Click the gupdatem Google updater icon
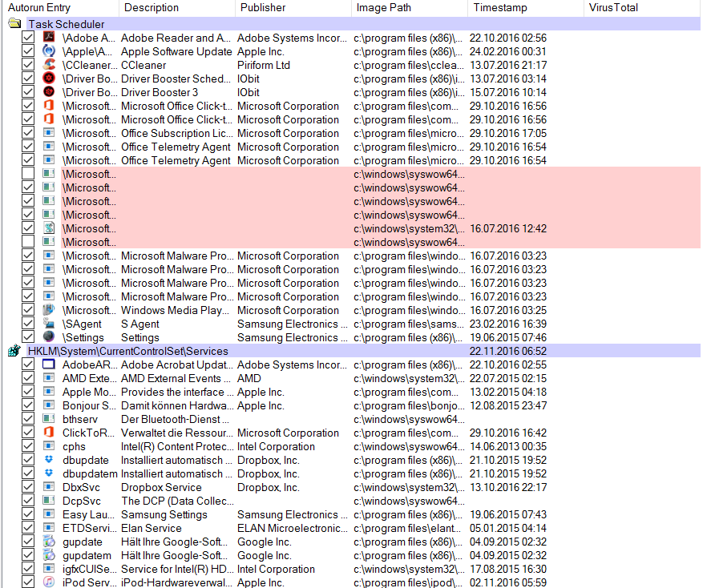Viewport: 715px width, 588px height. (x=49, y=555)
